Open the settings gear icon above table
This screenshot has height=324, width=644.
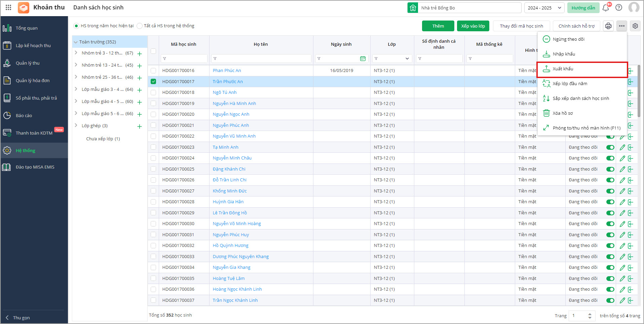[x=635, y=26]
